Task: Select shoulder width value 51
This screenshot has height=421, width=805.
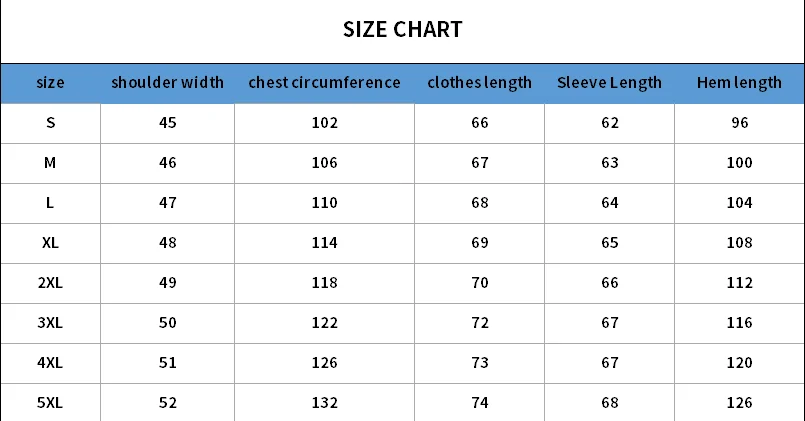Action: [167, 363]
